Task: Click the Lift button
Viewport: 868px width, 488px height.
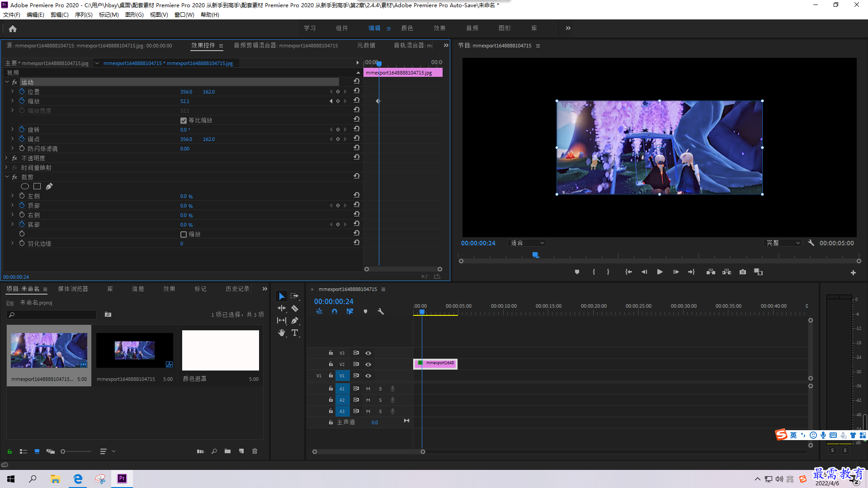Action: coord(711,272)
